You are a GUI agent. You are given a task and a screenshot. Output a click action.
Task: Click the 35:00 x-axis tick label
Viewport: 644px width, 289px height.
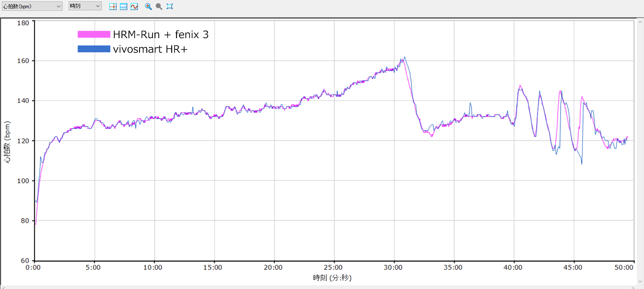click(x=453, y=268)
